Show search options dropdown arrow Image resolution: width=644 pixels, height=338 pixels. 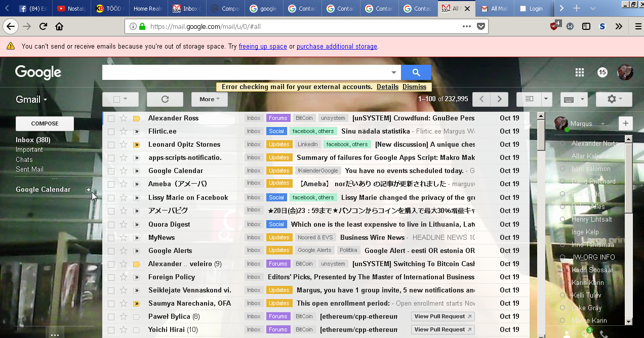click(x=394, y=72)
